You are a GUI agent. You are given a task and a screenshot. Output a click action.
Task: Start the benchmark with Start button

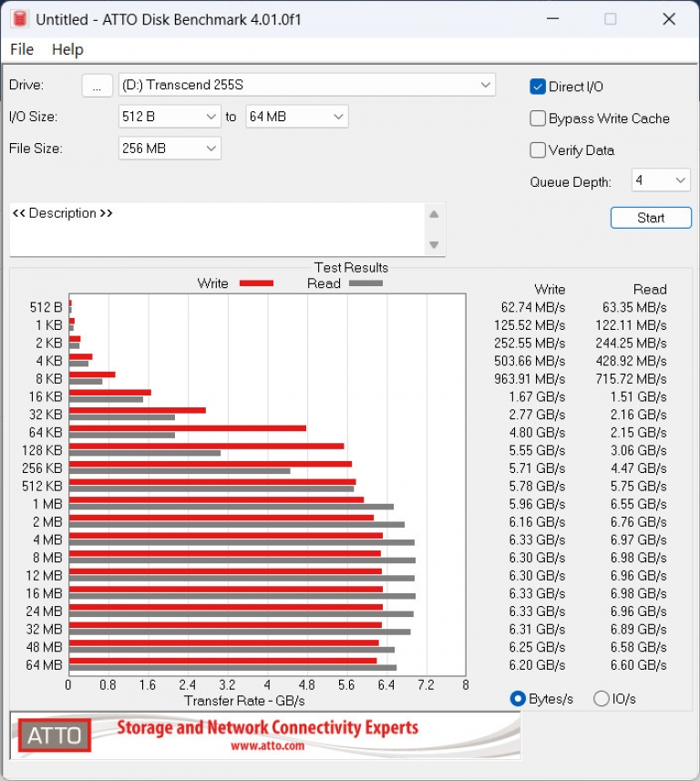coord(651,218)
